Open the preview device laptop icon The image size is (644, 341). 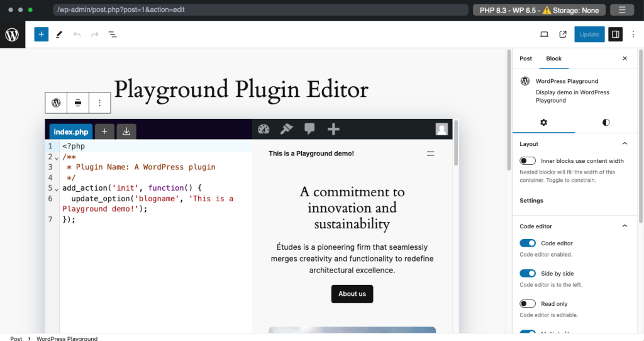pos(544,35)
